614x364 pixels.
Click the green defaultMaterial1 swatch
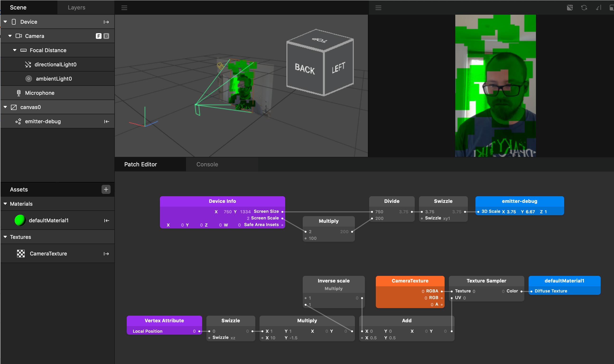pos(20,220)
